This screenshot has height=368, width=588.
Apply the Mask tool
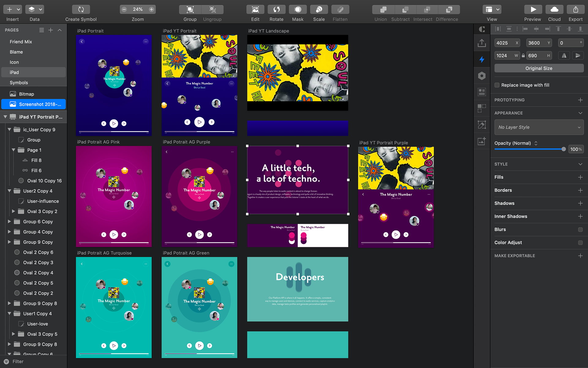point(298,10)
